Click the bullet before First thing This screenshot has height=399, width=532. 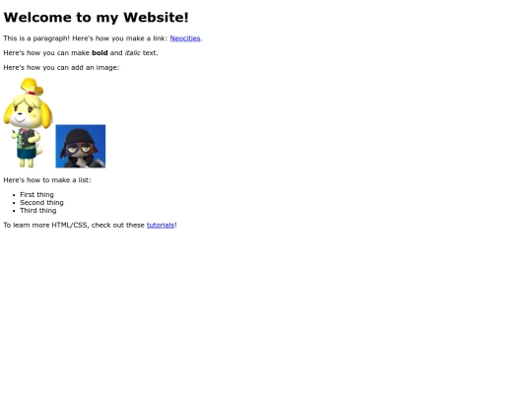click(x=14, y=195)
